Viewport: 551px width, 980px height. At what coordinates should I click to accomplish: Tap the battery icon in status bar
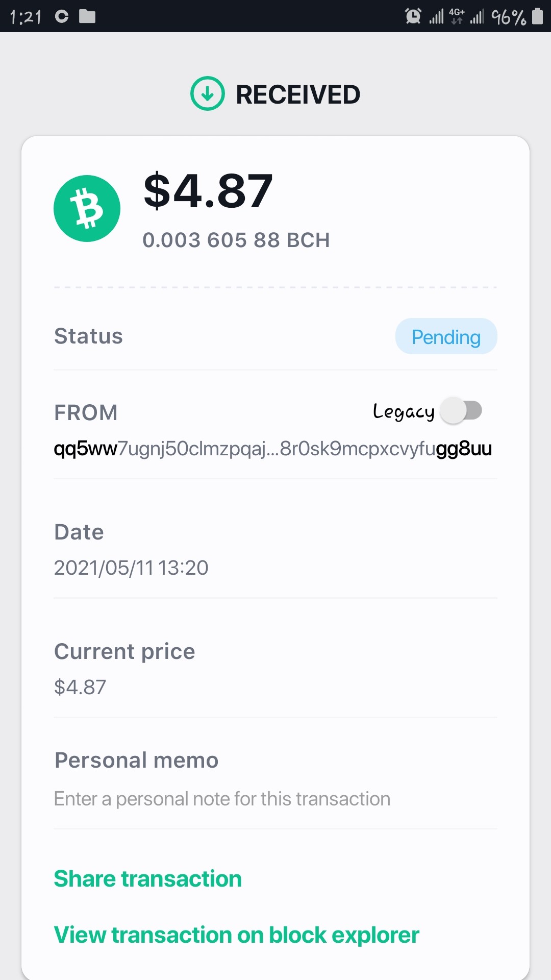[537, 16]
